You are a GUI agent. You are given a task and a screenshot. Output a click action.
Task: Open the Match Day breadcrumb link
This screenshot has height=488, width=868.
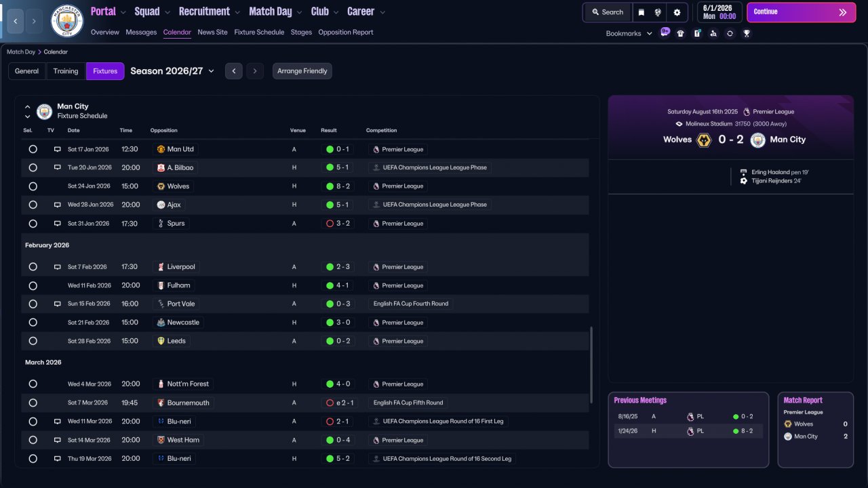(21, 52)
